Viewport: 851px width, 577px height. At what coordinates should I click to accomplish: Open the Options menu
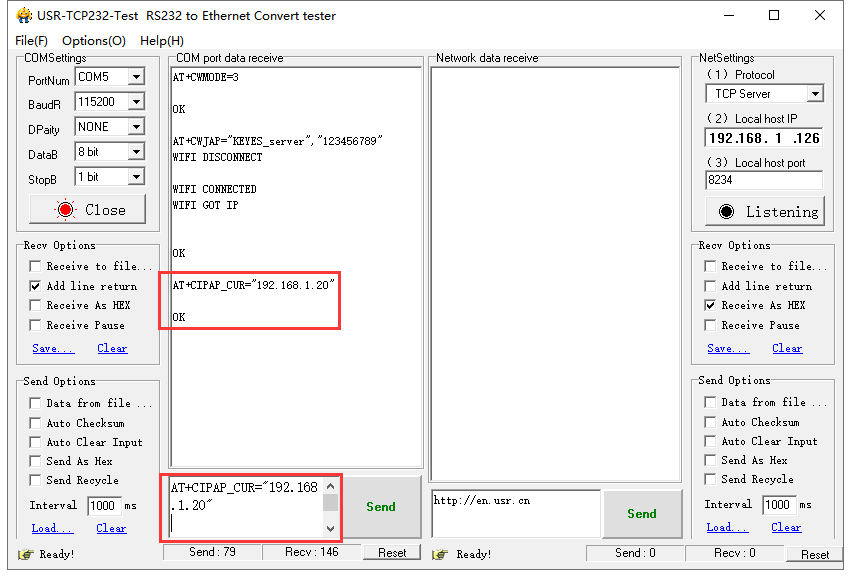(x=94, y=41)
